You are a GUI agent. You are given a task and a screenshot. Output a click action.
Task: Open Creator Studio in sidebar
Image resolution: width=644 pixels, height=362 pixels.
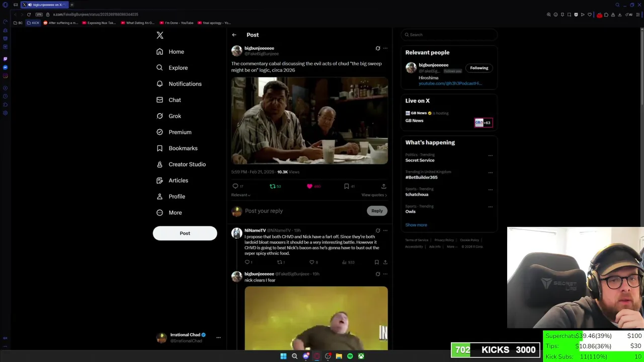[x=181, y=164]
